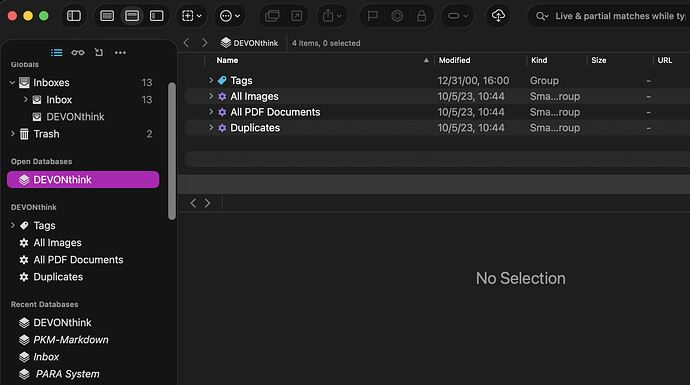The width and height of the screenshot is (690, 385).
Task: Click the cloud sync upload icon
Action: pyautogui.click(x=498, y=16)
